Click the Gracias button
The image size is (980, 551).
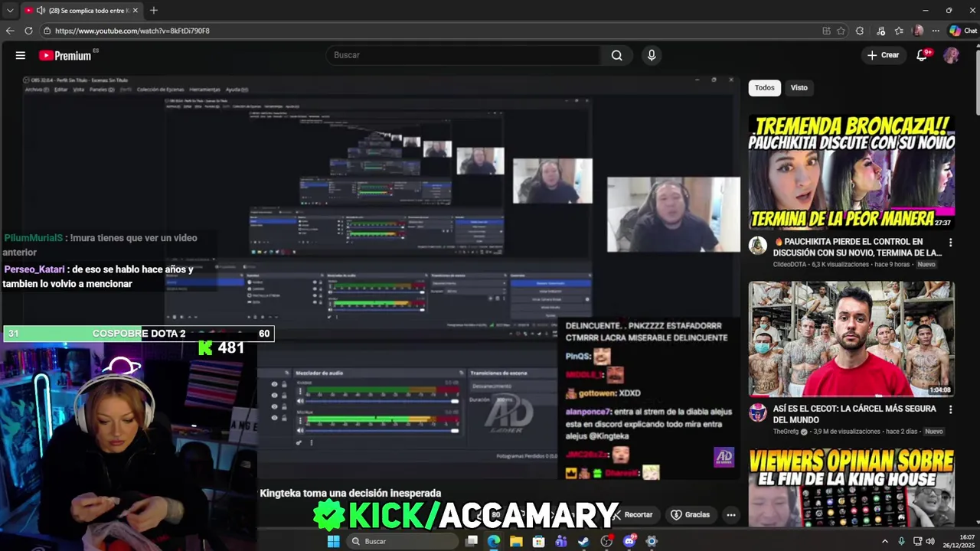(x=691, y=515)
